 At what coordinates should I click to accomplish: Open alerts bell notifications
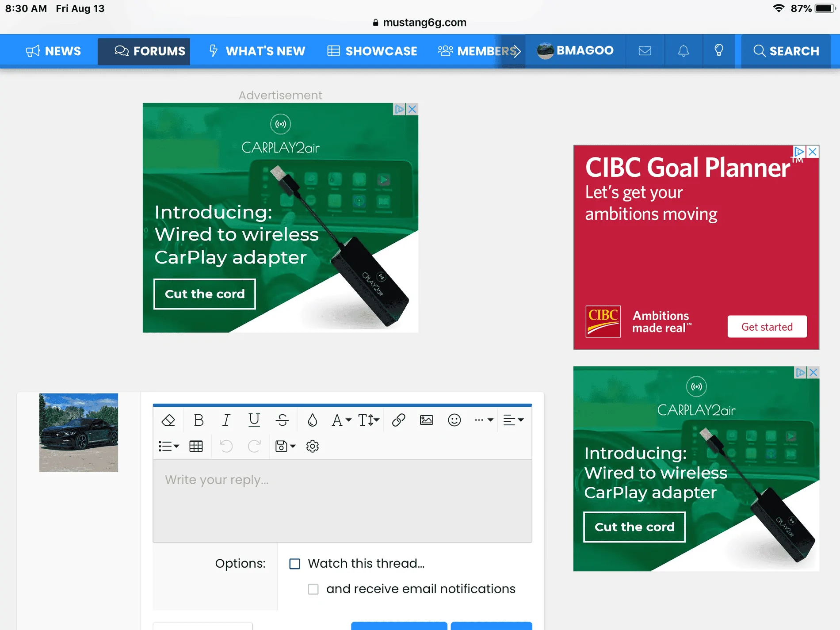point(683,51)
